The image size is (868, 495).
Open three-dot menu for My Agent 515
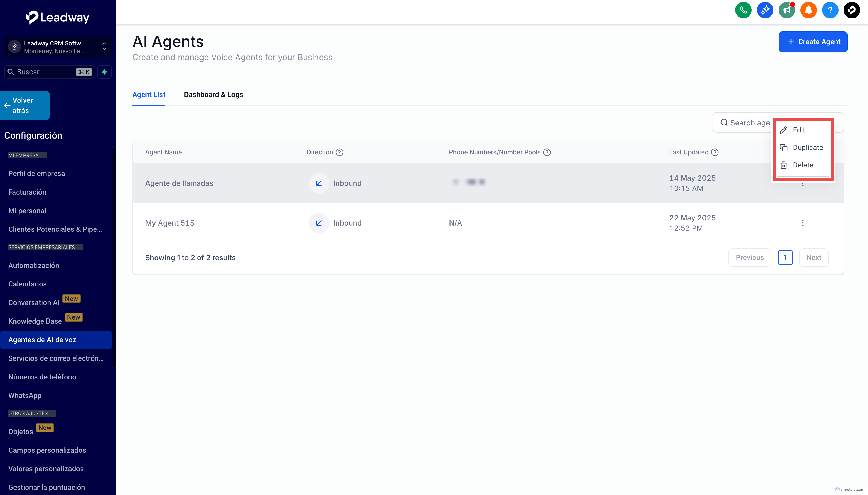point(803,223)
